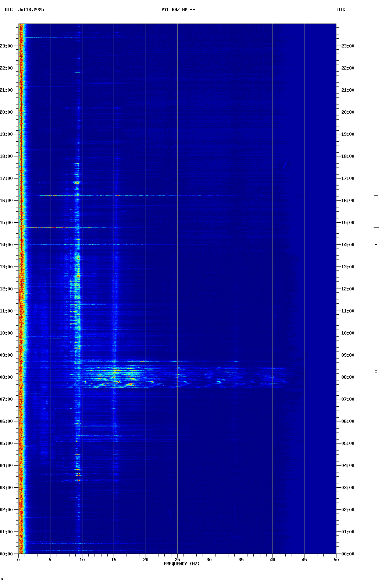Screen dimensions: 392x583
Task: Click the date label Jul18,2025
Action: click(31, 10)
